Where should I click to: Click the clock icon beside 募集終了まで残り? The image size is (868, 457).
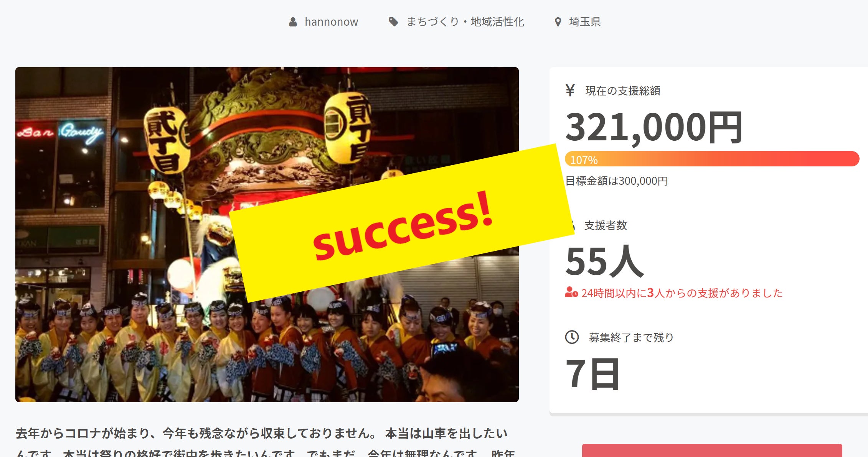coord(572,337)
